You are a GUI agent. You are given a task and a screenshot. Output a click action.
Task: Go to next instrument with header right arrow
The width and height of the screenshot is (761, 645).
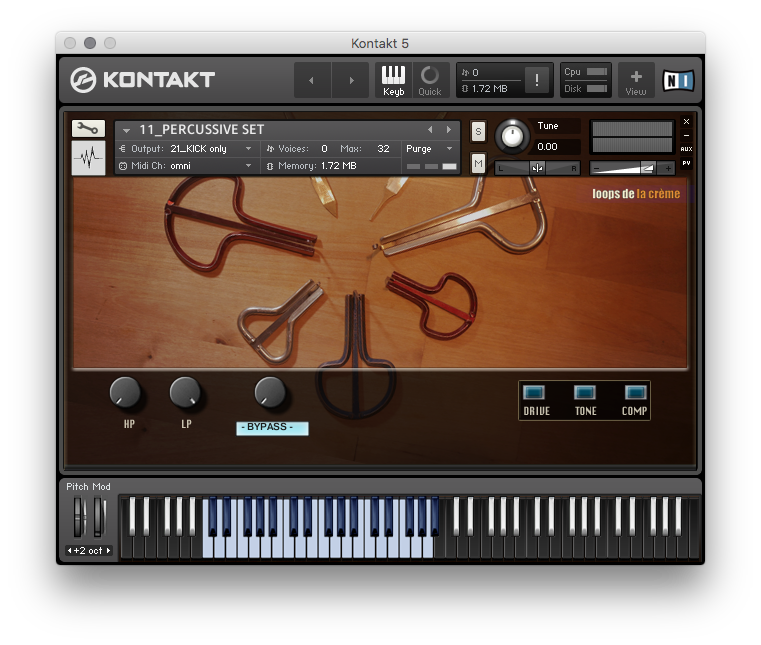click(x=351, y=80)
